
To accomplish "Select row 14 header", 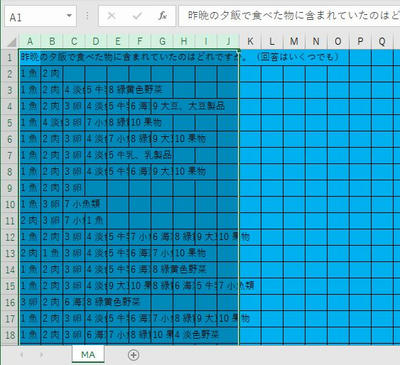I will [10, 270].
